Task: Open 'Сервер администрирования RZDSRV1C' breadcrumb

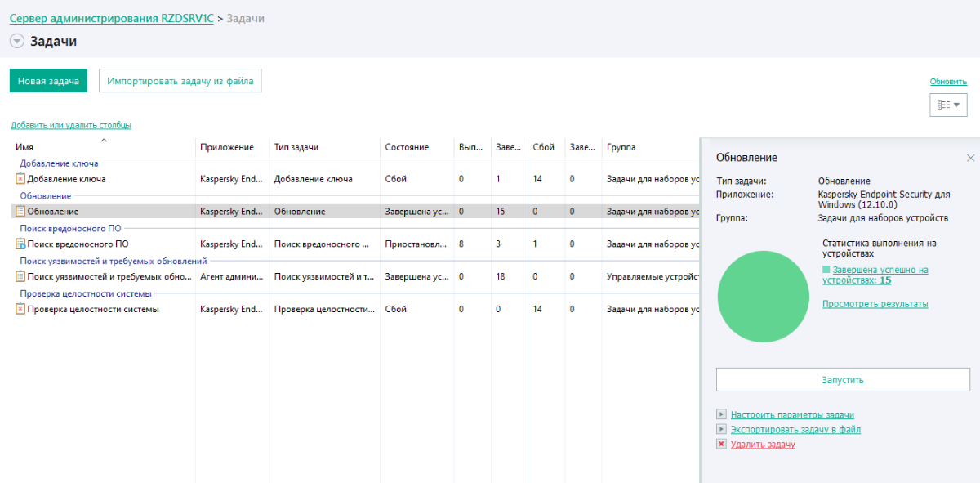Action: point(111,18)
